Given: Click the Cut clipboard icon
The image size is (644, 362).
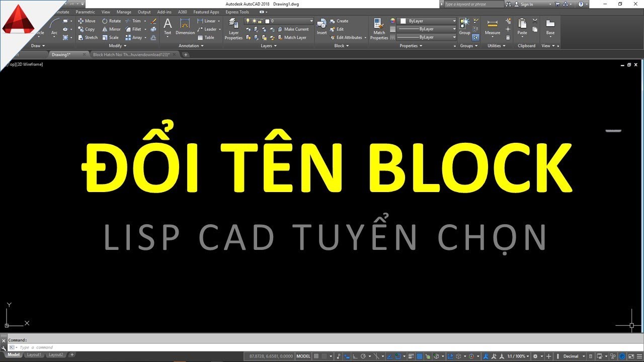Looking at the screenshot, I should tap(535, 21).
